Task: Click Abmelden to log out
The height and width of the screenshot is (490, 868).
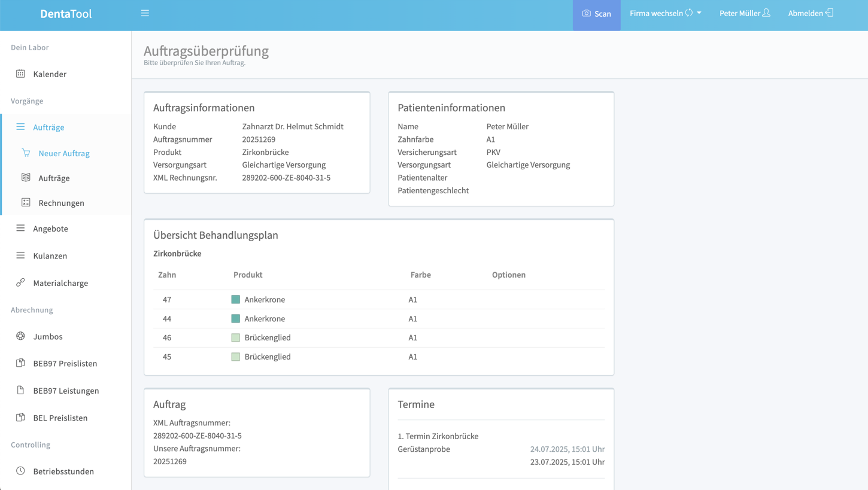Action: click(x=810, y=13)
